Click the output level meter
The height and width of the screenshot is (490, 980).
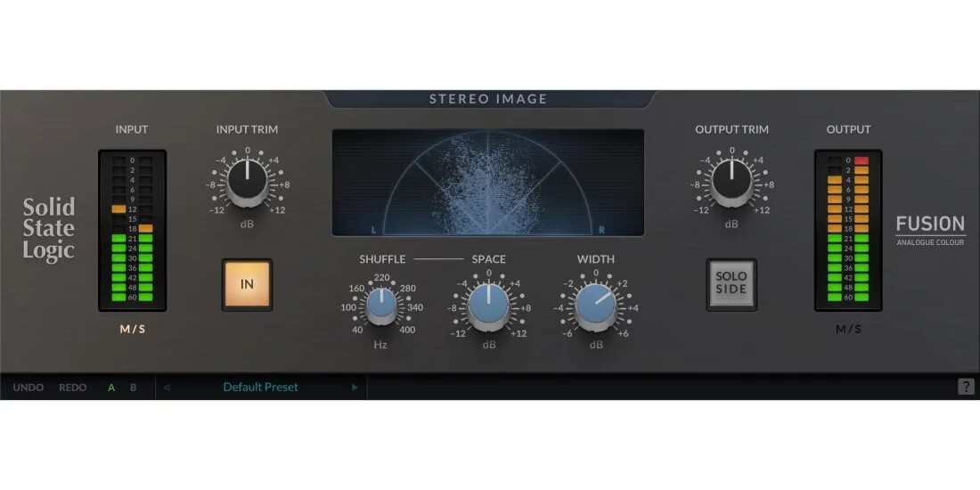tap(848, 230)
